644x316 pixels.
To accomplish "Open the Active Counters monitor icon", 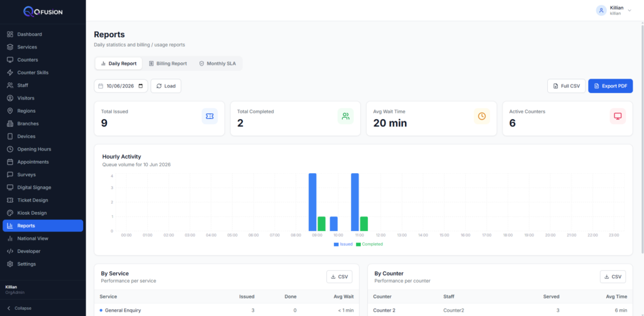I will pyautogui.click(x=618, y=116).
